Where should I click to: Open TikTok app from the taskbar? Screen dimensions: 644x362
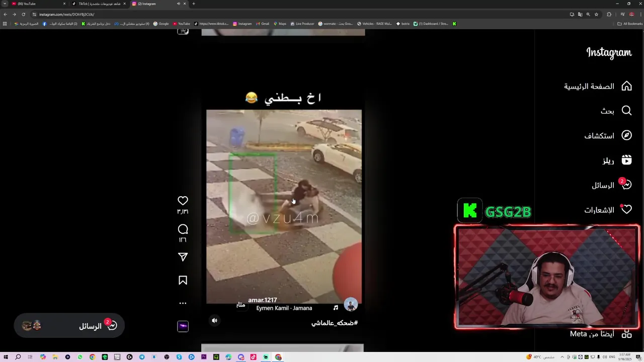click(253, 357)
